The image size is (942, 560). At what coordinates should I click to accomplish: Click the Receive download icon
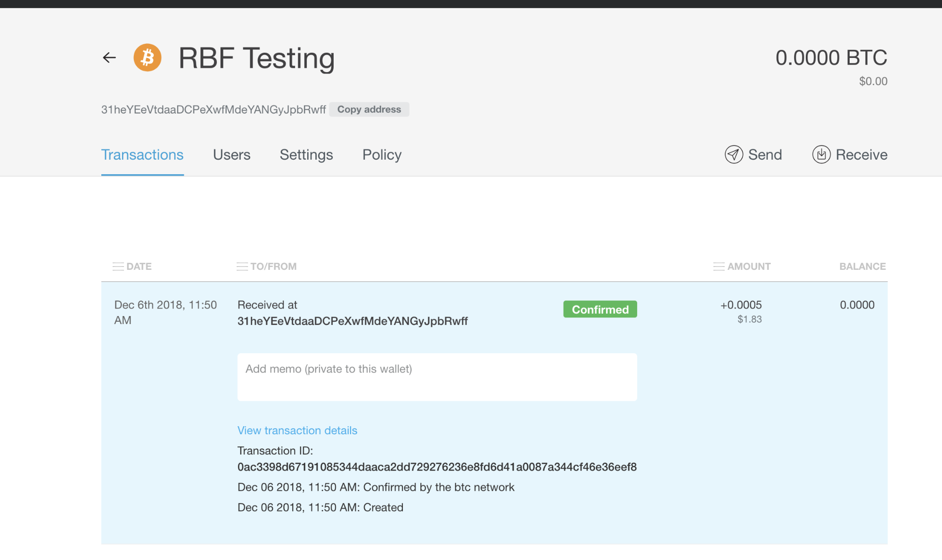click(821, 154)
